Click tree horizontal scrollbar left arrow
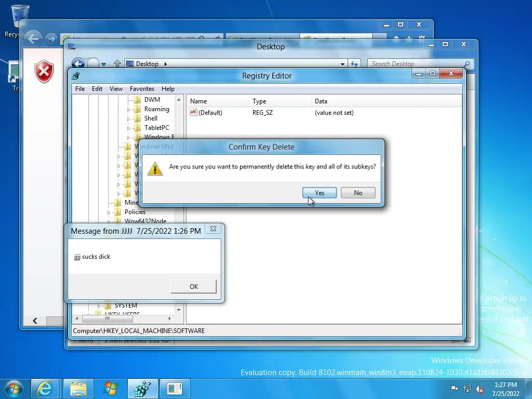This screenshot has height=399, width=532. coord(77,318)
